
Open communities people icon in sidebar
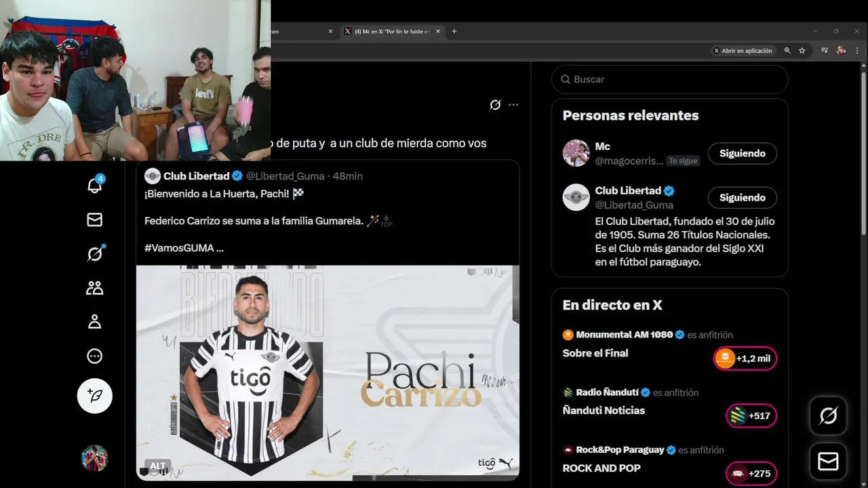[x=95, y=288]
